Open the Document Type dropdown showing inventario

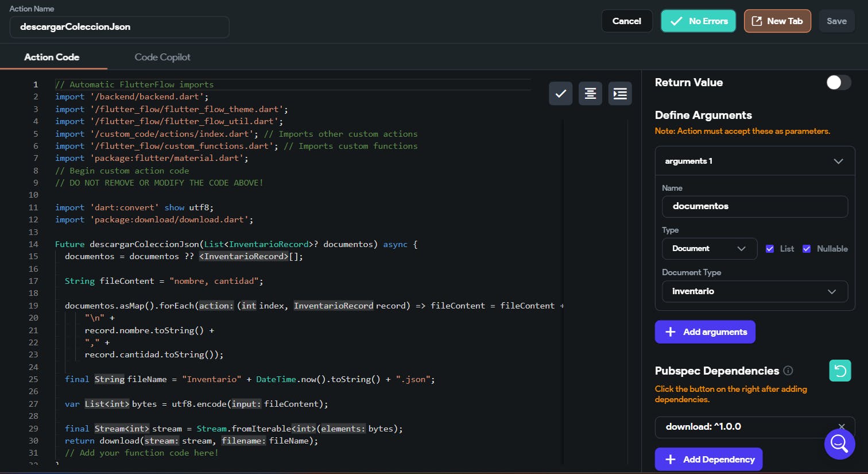click(x=754, y=291)
